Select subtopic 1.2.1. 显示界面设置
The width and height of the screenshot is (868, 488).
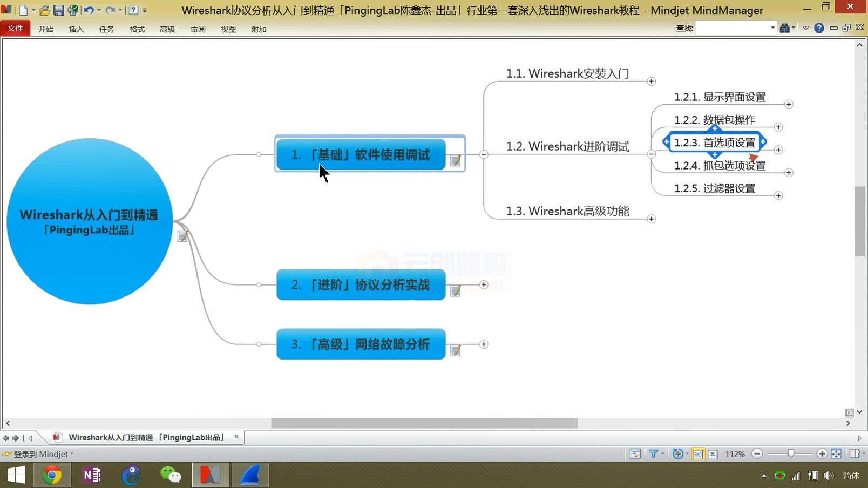[720, 97]
